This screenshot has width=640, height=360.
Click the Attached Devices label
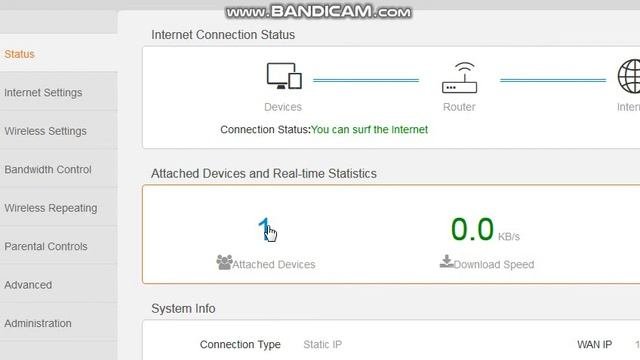tap(274, 264)
